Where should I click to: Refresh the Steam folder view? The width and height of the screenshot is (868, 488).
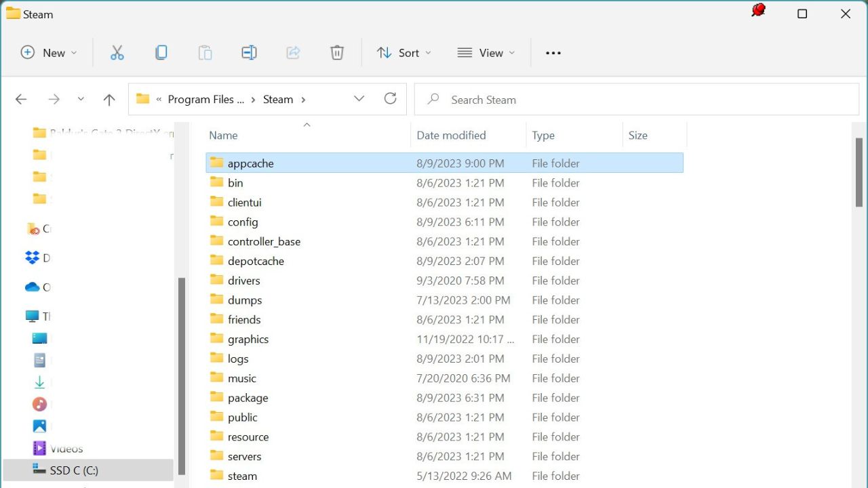click(x=390, y=98)
